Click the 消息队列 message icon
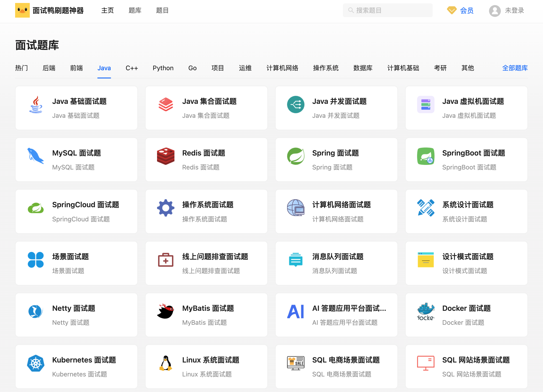This screenshot has height=392, width=543. tap(296, 260)
